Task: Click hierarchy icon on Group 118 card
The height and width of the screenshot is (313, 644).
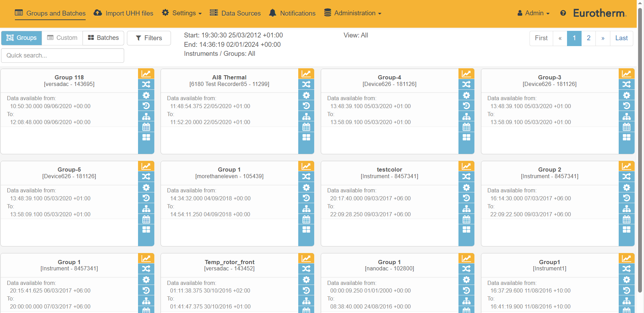Action: [146, 116]
